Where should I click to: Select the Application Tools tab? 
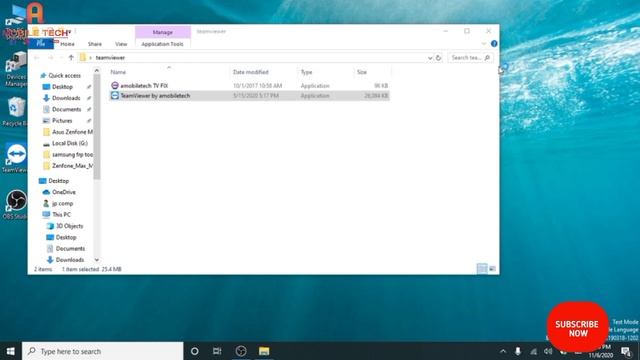[x=162, y=44]
